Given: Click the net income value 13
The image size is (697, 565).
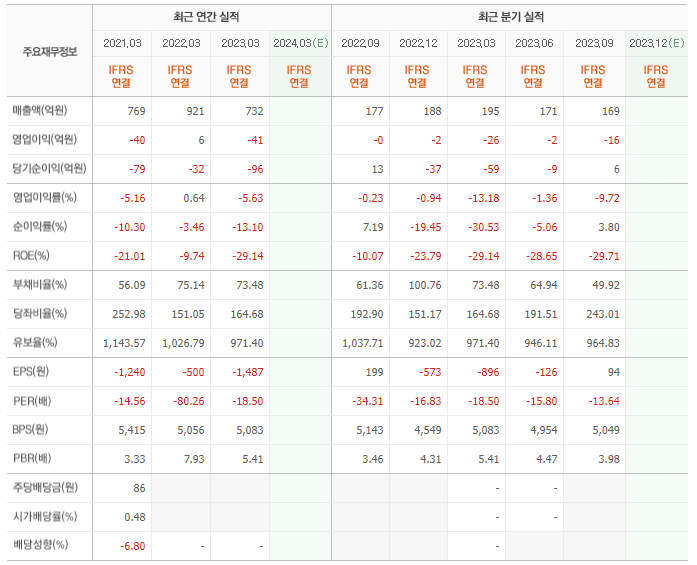Looking at the screenshot, I should click(x=377, y=169).
